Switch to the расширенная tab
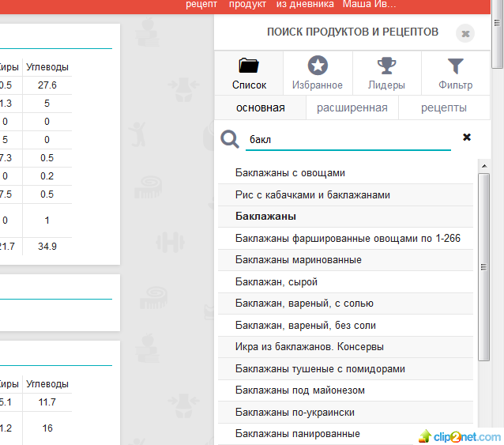This screenshot has width=504, height=445. [x=352, y=107]
